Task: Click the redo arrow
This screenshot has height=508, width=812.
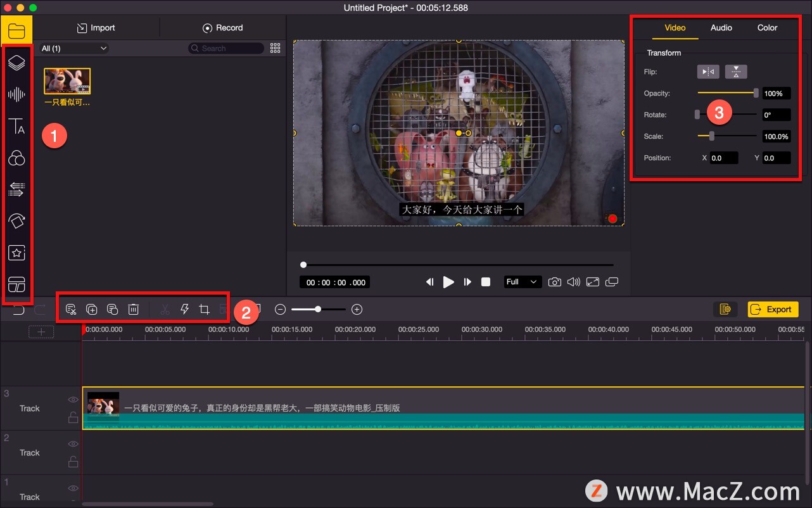Action: coord(40,309)
